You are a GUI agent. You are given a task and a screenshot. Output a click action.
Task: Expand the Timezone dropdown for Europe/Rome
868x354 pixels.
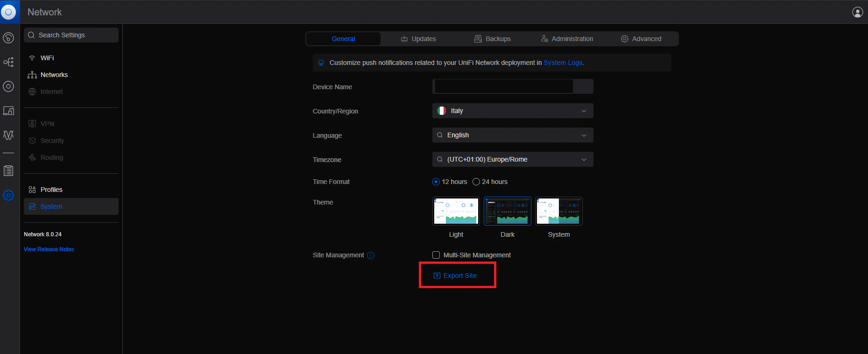pos(512,159)
